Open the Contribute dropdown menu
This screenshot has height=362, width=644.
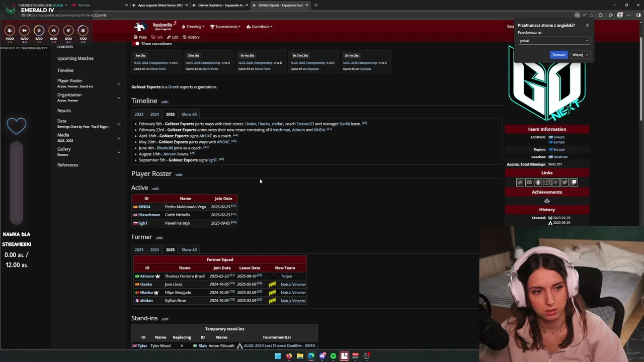point(259,27)
